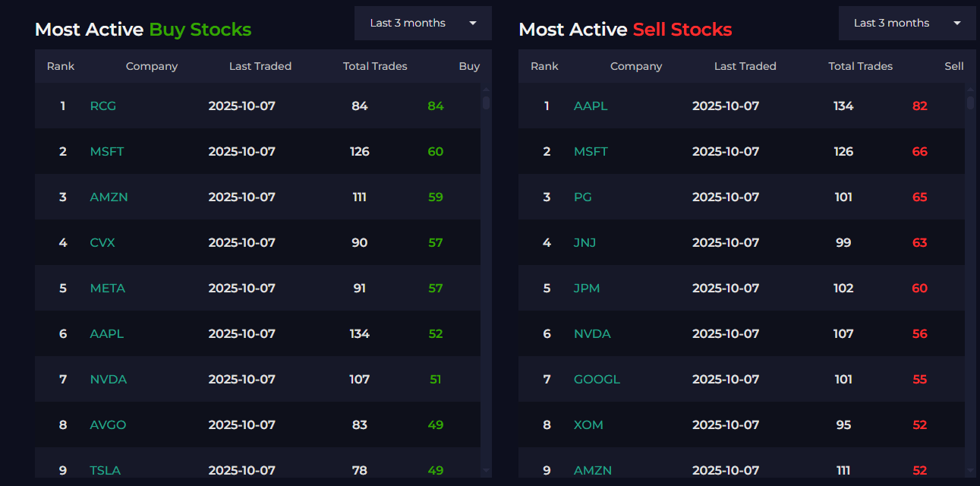Sort Buy table by Company header

[x=152, y=66]
